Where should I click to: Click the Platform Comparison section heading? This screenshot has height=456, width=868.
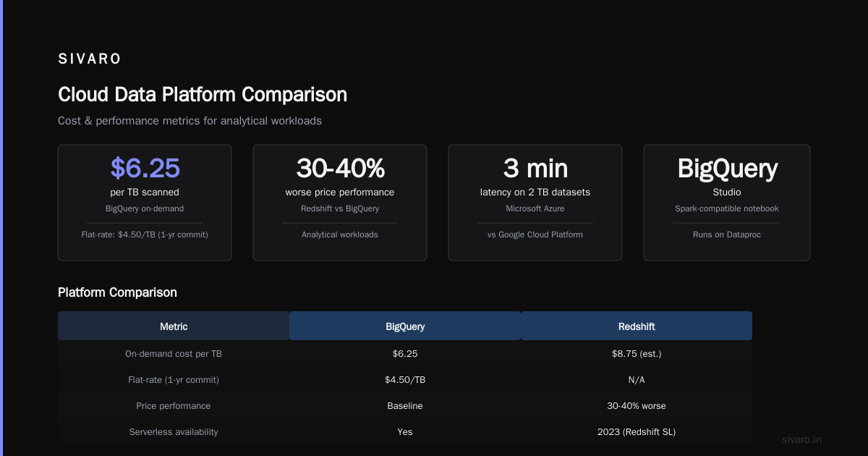(117, 292)
